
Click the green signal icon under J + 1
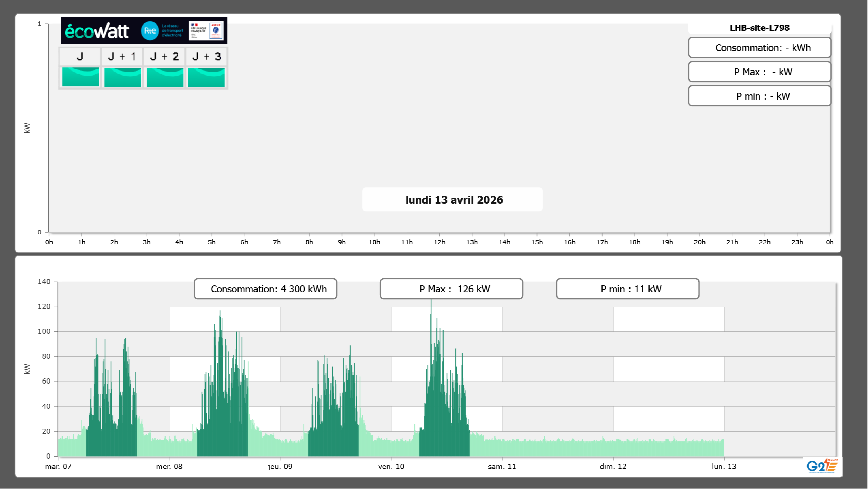[x=122, y=77]
